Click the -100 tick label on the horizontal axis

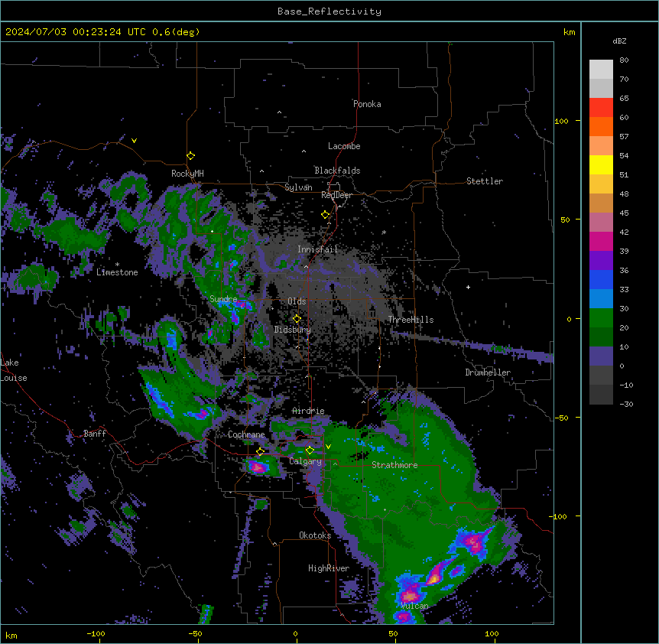tap(96, 633)
